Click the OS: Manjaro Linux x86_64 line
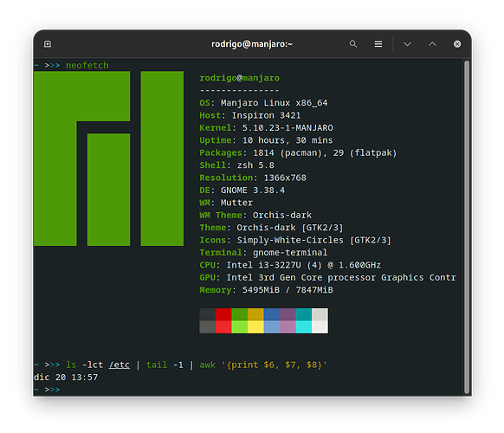This screenshot has width=504, height=433. (263, 103)
